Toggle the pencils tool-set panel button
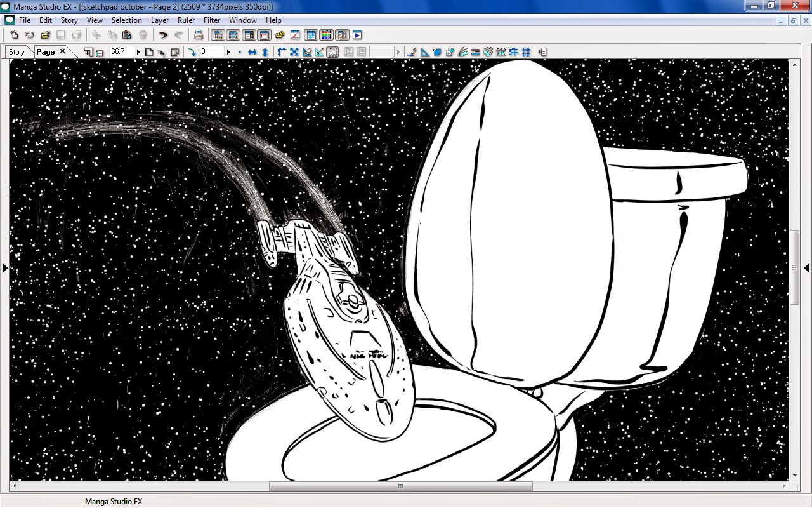 pos(342,36)
